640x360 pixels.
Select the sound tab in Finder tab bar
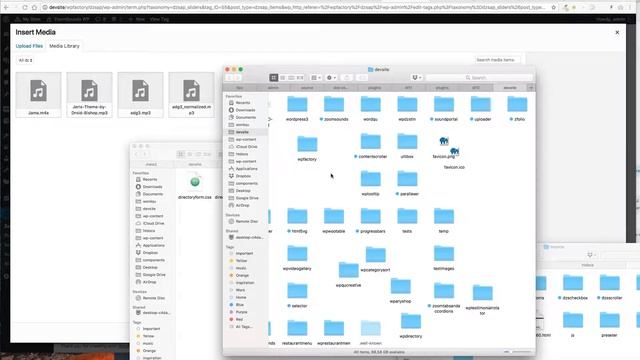tap(307, 88)
